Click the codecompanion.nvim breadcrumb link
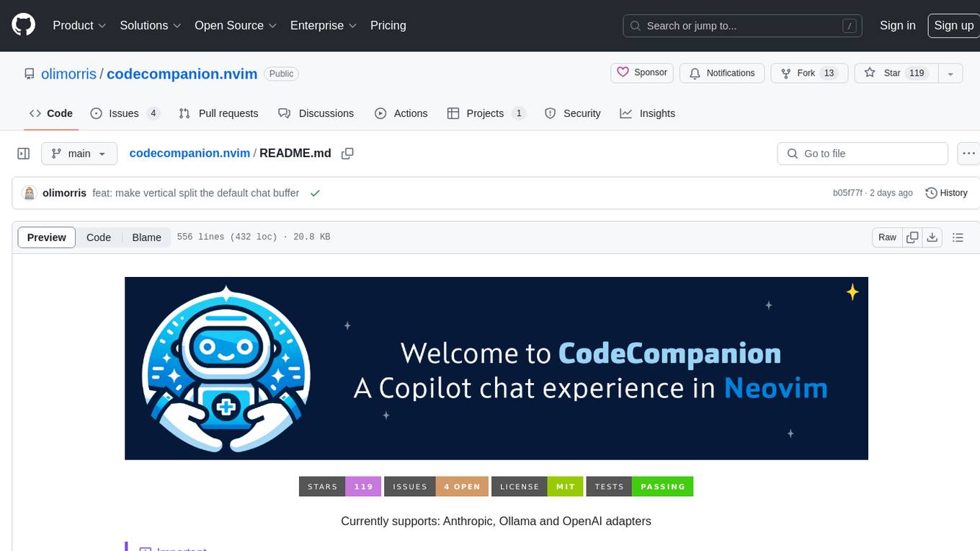This screenshot has height=551, width=980. click(x=190, y=153)
